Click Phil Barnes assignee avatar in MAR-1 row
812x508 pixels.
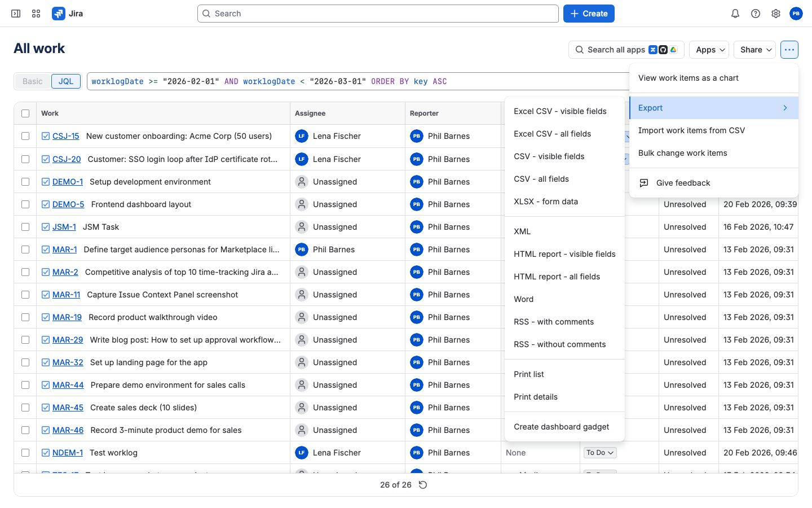point(302,249)
